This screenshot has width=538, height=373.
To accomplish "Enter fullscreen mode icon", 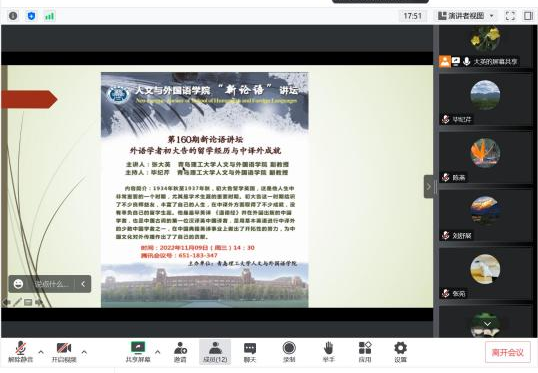I will (x=510, y=16).
